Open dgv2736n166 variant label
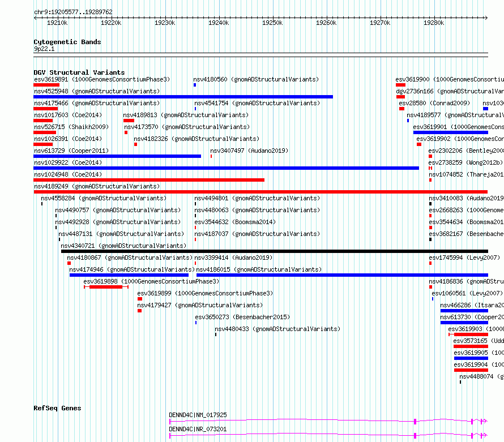The width and height of the screenshot is (504, 442). coord(450,91)
